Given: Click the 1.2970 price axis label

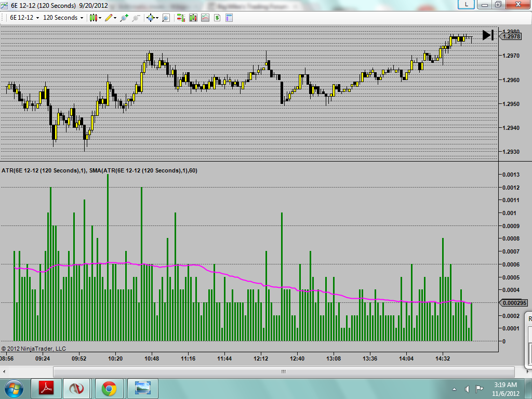Looking at the screenshot, I should pos(511,56).
